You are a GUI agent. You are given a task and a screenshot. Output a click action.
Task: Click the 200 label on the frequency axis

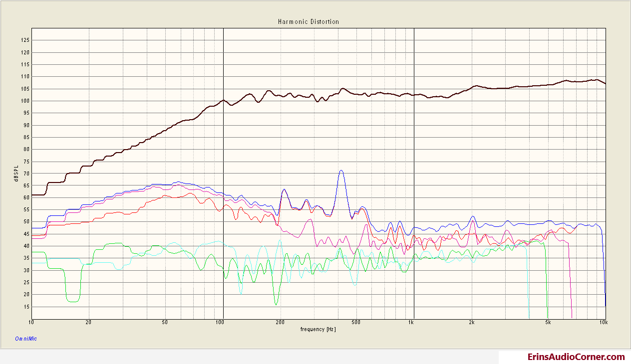[279, 323]
